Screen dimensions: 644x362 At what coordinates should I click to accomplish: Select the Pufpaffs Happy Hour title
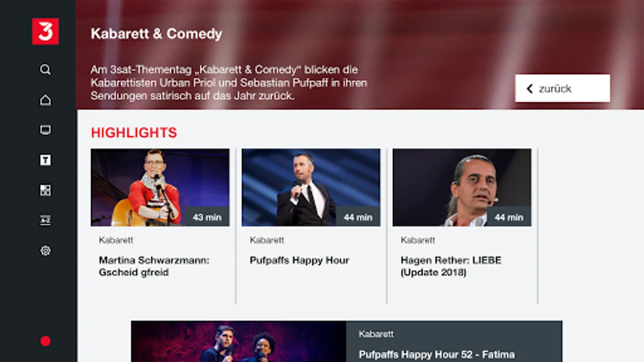299,260
